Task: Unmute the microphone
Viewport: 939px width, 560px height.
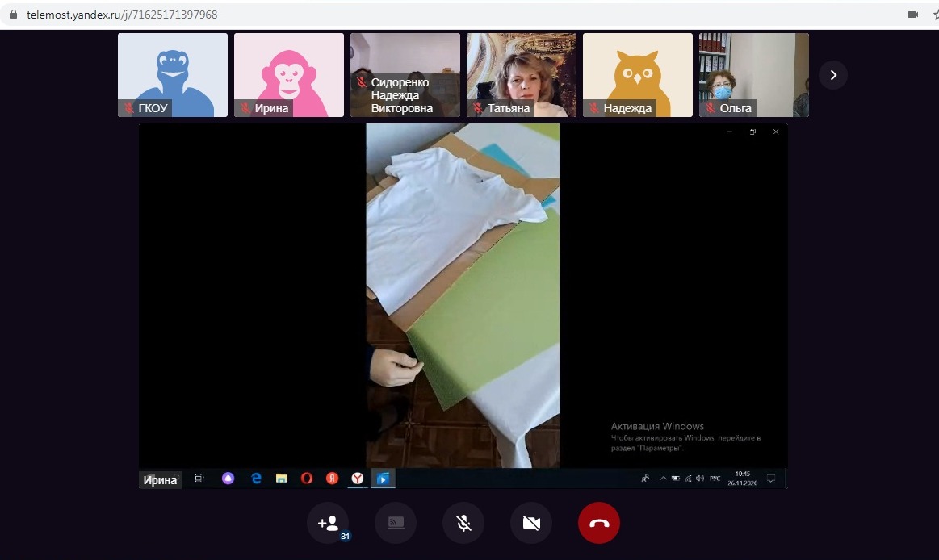Action: click(x=463, y=523)
